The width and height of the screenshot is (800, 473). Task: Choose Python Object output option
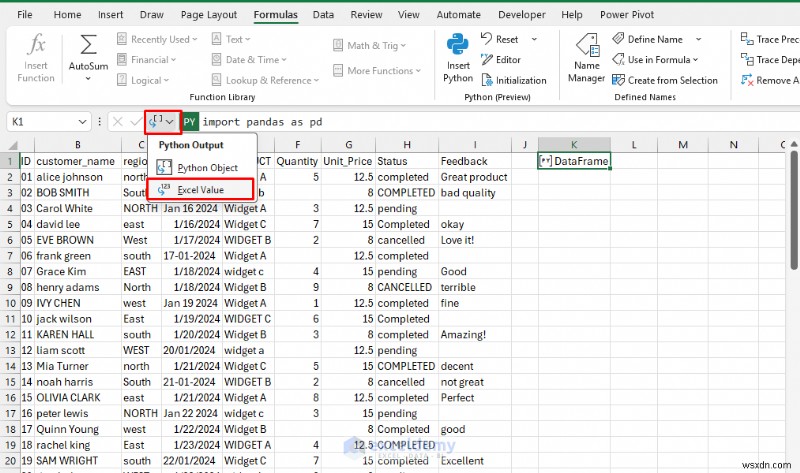(202, 167)
